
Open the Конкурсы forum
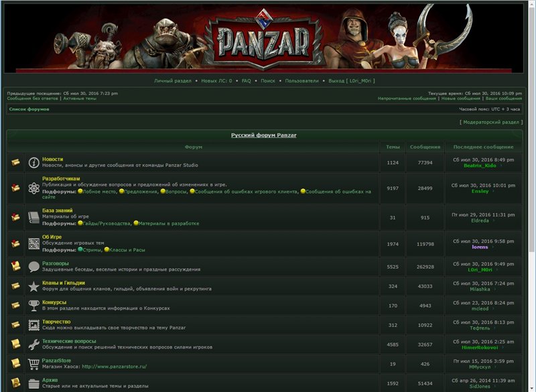(x=54, y=302)
